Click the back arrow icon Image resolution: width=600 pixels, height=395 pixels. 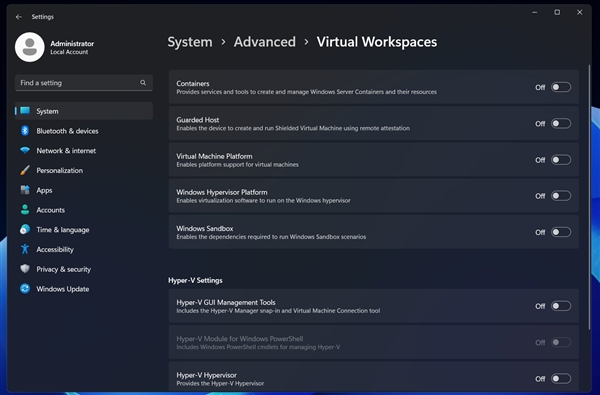click(x=19, y=17)
